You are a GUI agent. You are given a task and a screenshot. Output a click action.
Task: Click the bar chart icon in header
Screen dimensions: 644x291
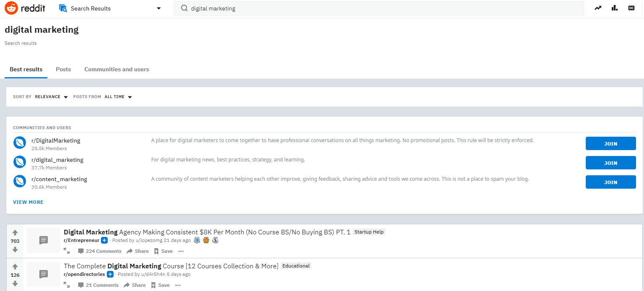pyautogui.click(x=614, y=8)
